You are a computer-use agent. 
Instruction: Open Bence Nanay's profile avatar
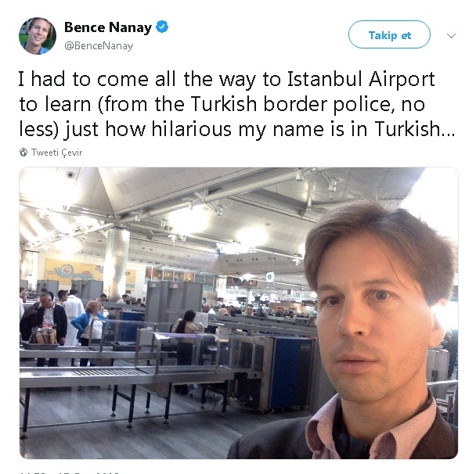click(x=38, y=36)
